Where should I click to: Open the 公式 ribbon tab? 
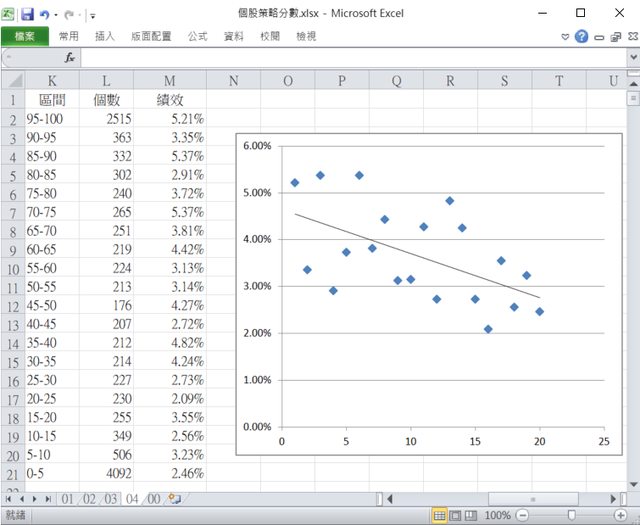197,36
